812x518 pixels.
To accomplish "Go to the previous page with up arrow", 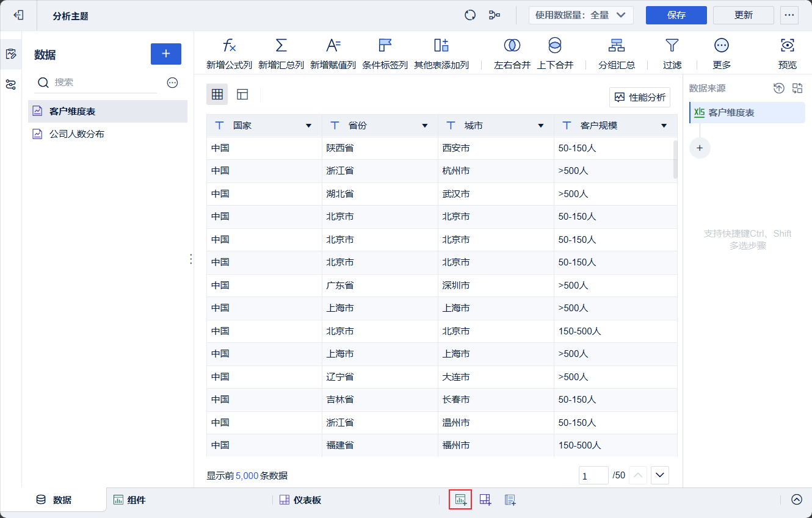I will (637, 475).
